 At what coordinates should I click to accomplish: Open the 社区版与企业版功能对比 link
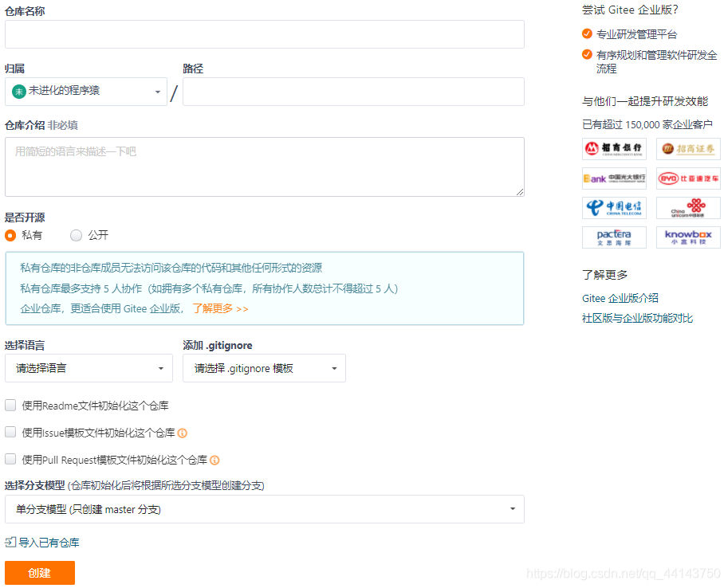(x=637, y=319)
